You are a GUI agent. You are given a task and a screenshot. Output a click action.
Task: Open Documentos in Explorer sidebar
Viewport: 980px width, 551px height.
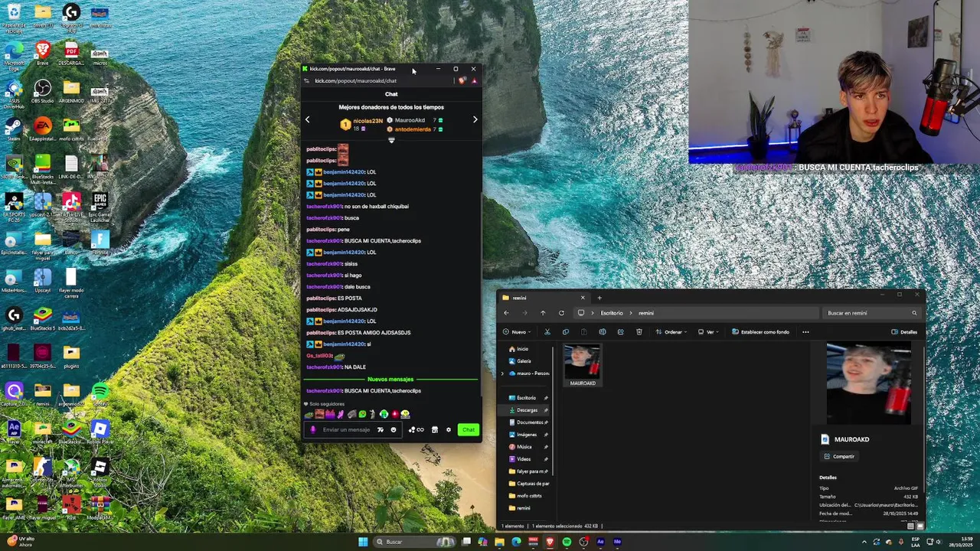[x=528, y=422]
